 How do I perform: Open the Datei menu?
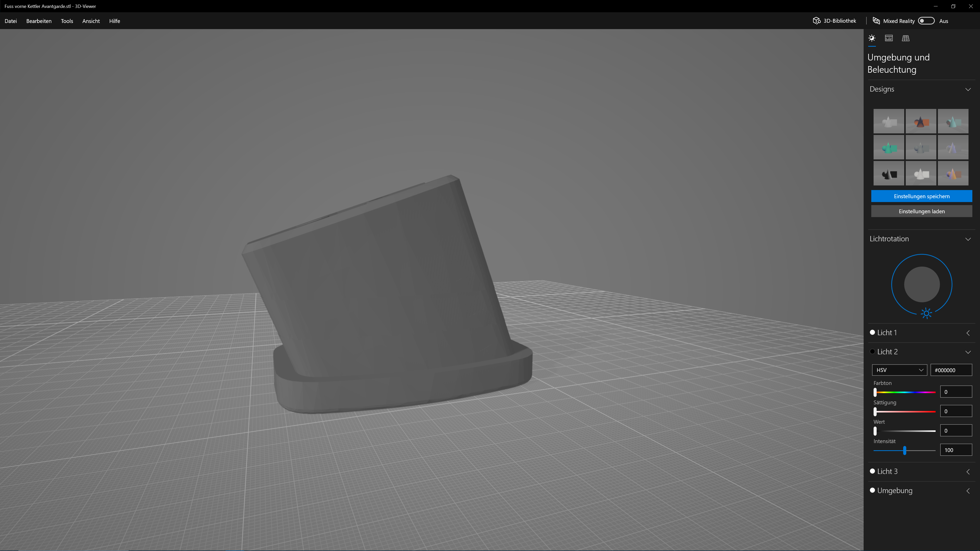[11, 21]
